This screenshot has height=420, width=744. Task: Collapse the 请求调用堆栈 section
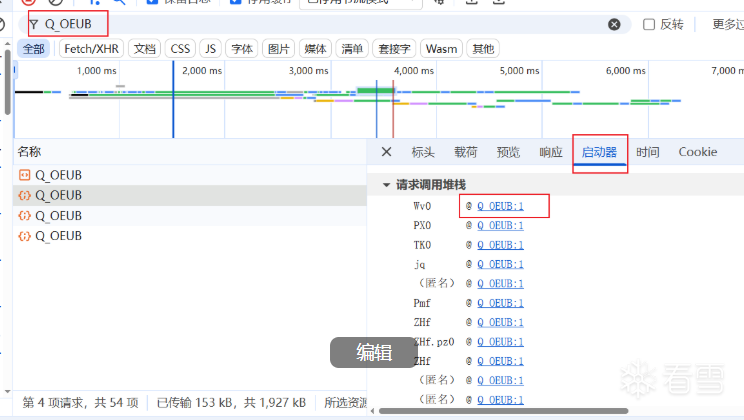coord(386,185)
